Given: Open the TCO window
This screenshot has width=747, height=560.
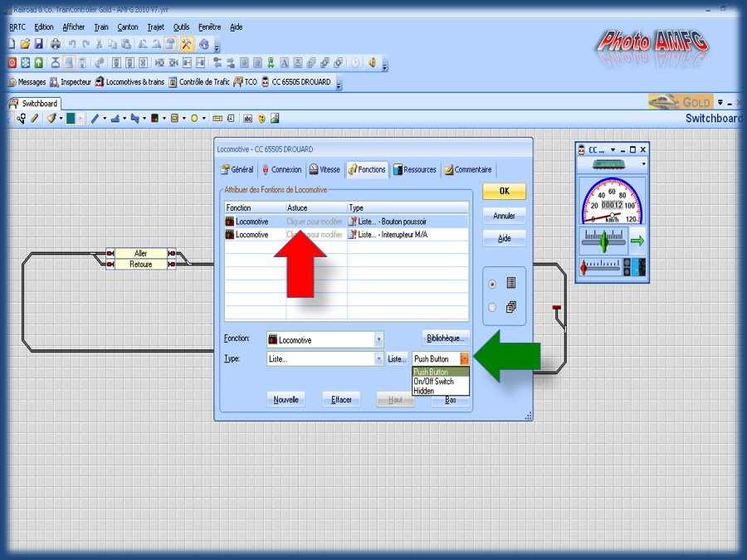Looking at the screenshot, I should click(246, 82).
